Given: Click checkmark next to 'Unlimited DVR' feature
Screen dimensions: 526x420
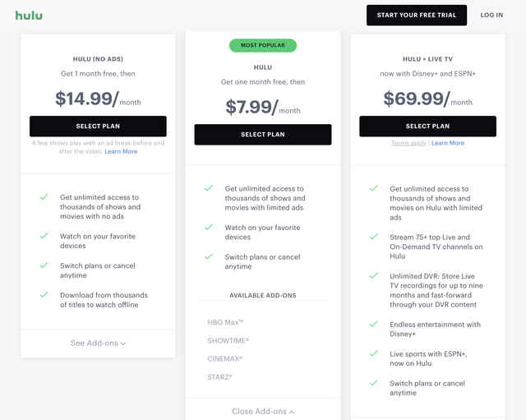Looking at the screenshot, I should pos(373,276).
